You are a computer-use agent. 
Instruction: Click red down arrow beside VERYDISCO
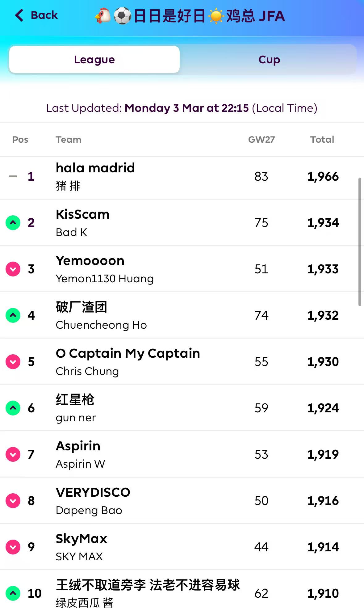coord(13,501)
